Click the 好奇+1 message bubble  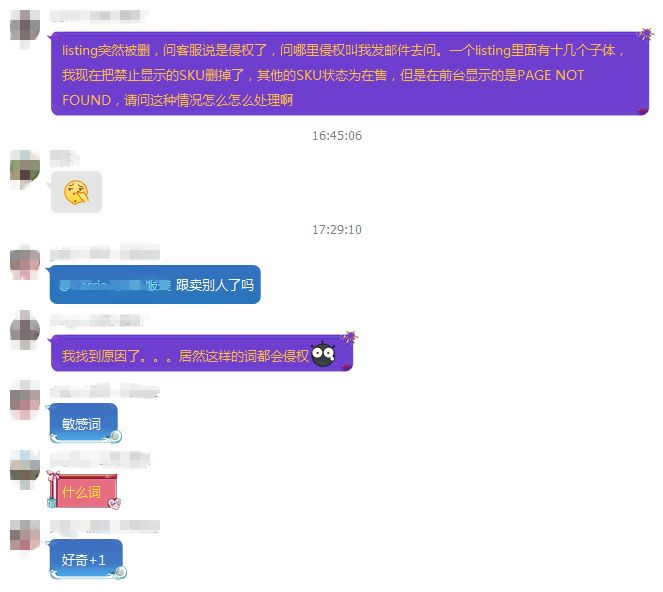tap(87, 559)
